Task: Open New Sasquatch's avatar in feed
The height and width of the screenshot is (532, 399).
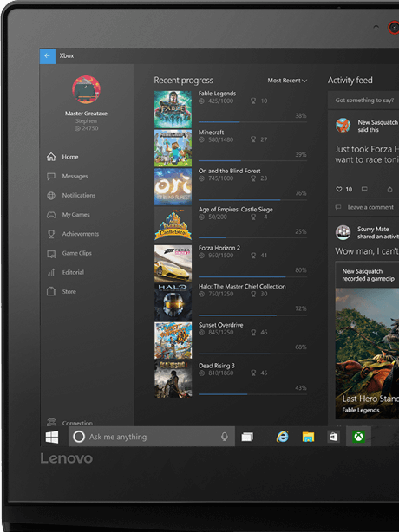Action: [x=343, y=126]
